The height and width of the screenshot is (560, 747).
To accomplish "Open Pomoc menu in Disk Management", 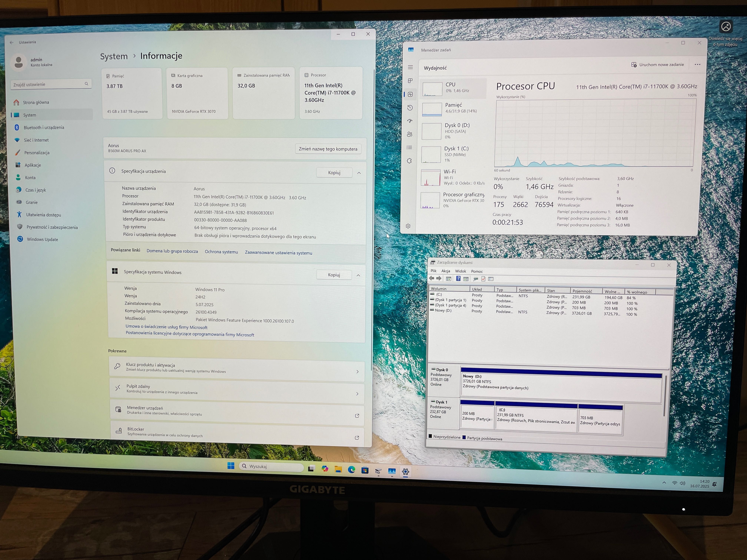I will pyautogui.click(x=477, y=271).
